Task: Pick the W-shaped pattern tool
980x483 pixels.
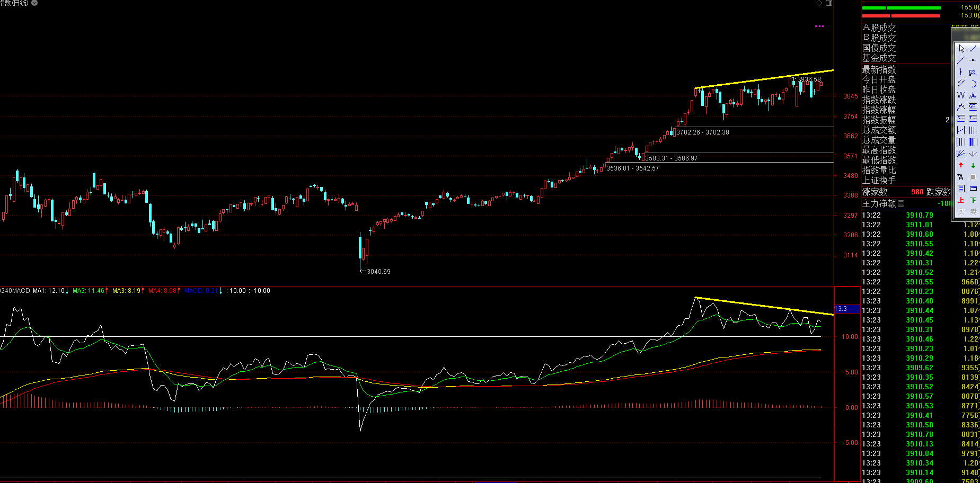Action: (x=961, y=95)
